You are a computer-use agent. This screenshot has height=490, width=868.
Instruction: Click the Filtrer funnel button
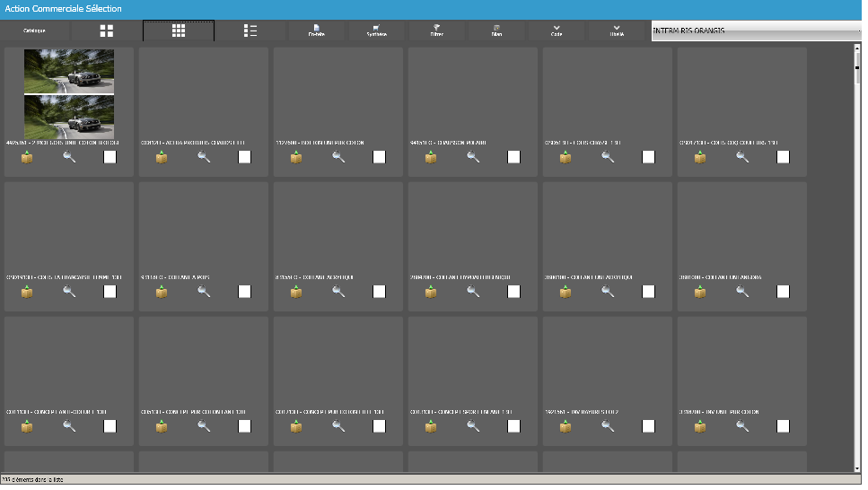436,31
